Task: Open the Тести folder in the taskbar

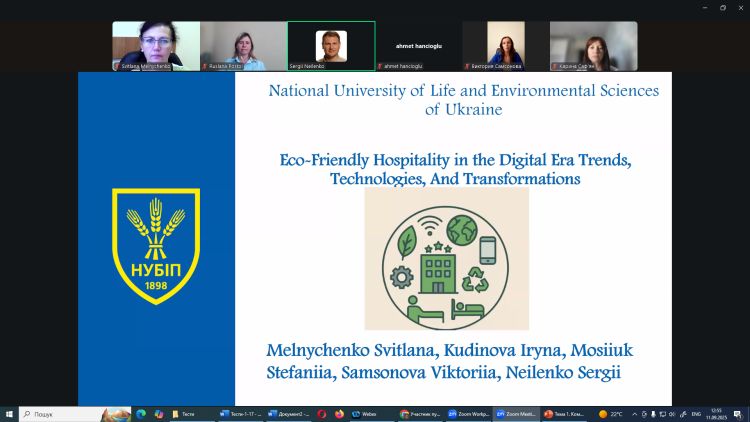Action: click(183, 414)
